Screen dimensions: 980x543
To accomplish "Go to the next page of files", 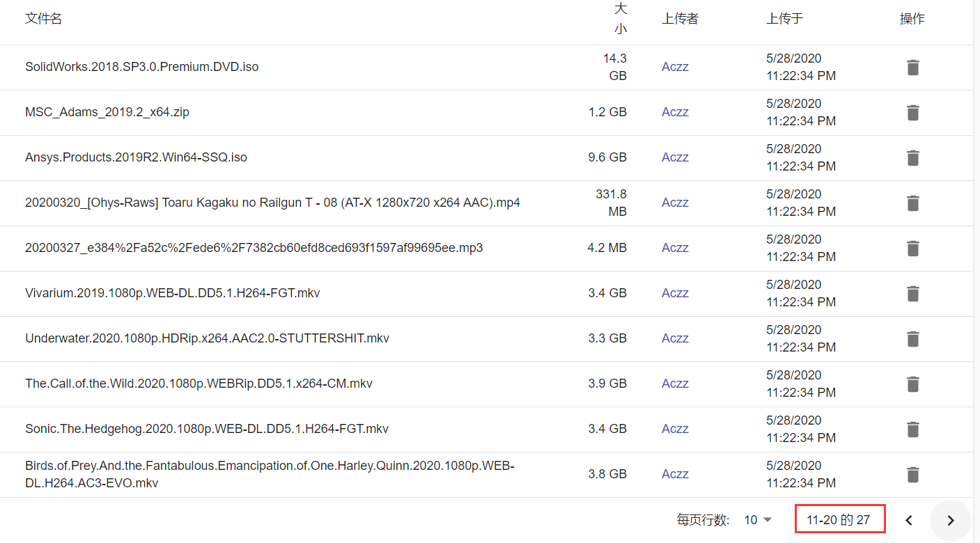I will [950, 519].
